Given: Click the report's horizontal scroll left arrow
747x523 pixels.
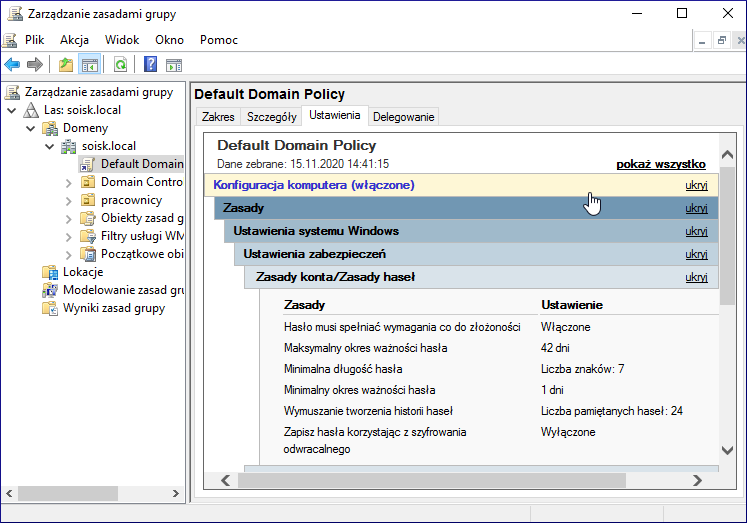Looking at the screenshot, I should pos(226,481).
